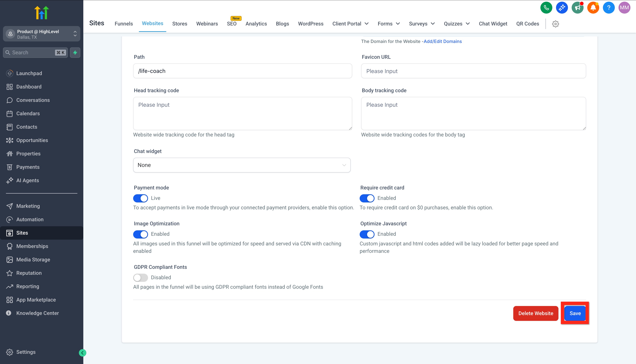Screen dimensions: 636x364
Task: Enable GDPR Compliant Fonts toggle
Action: pos(141,278)
